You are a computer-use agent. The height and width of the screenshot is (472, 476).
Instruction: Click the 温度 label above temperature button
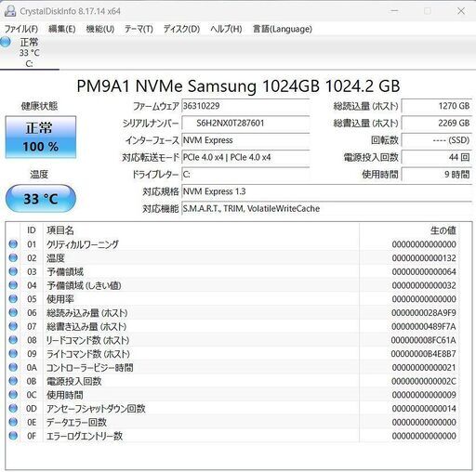39,175
